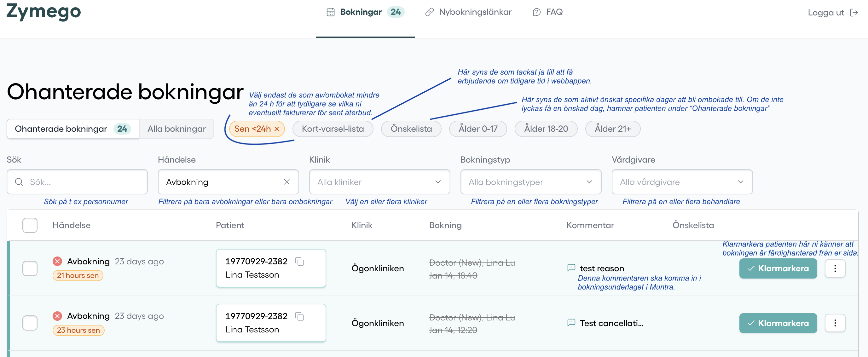868x357 pixels.
Task: Switch to Alla bokningar tab
Action: (x=176, y=129)
